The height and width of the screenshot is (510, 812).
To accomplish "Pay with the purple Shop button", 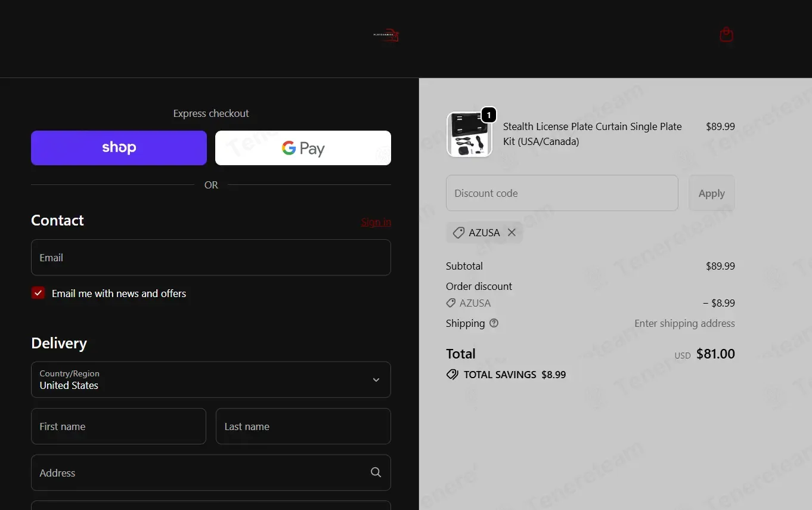I will click(119, 148).
